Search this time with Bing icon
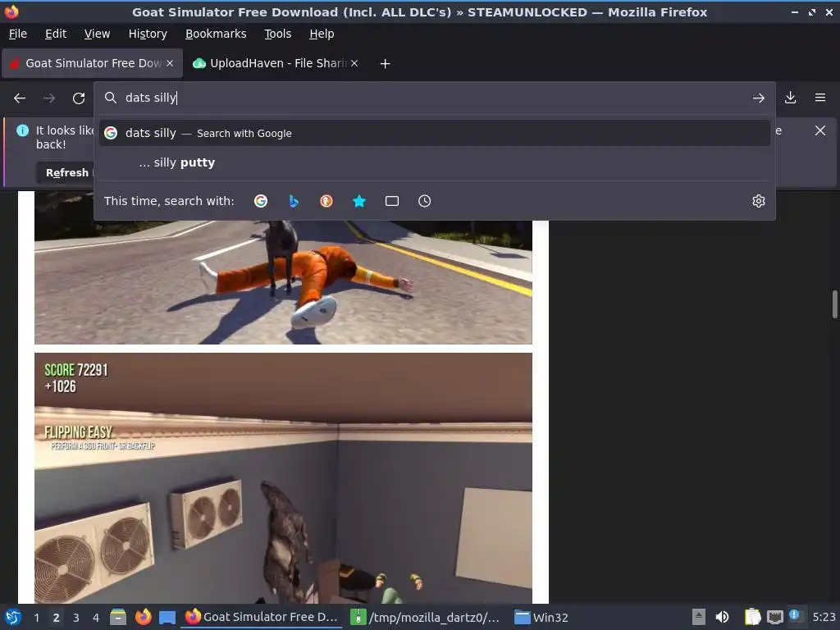This screenshot has width=840, height=630. pyautogui.click(x=294, y=201)
